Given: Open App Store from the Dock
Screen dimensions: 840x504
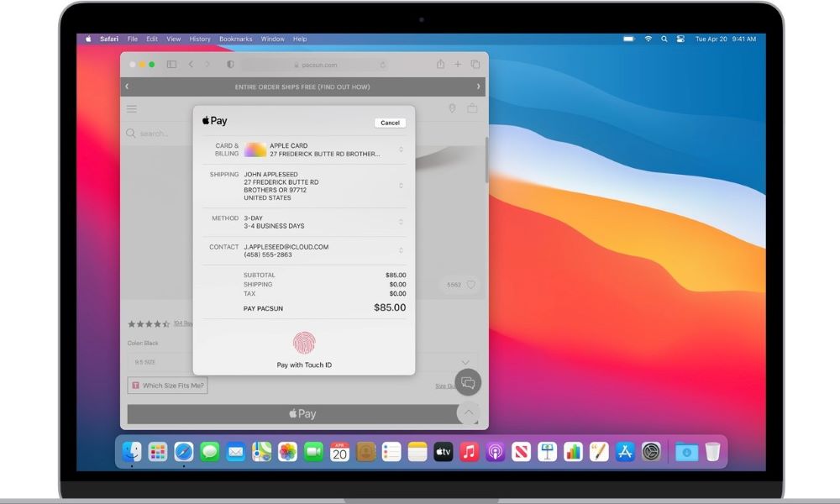Looking at the screenshot, I should tap(625, 452).
